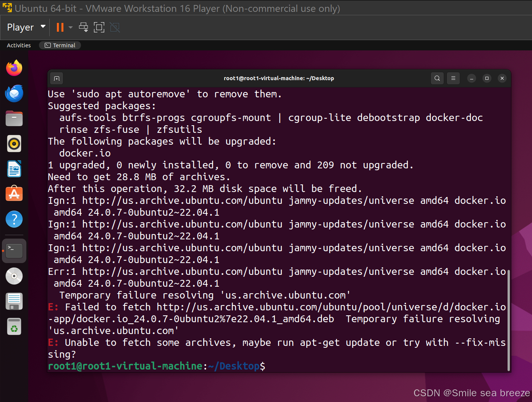Send Ctrl+Alt+Del to the guest OS

click(83, 27)
